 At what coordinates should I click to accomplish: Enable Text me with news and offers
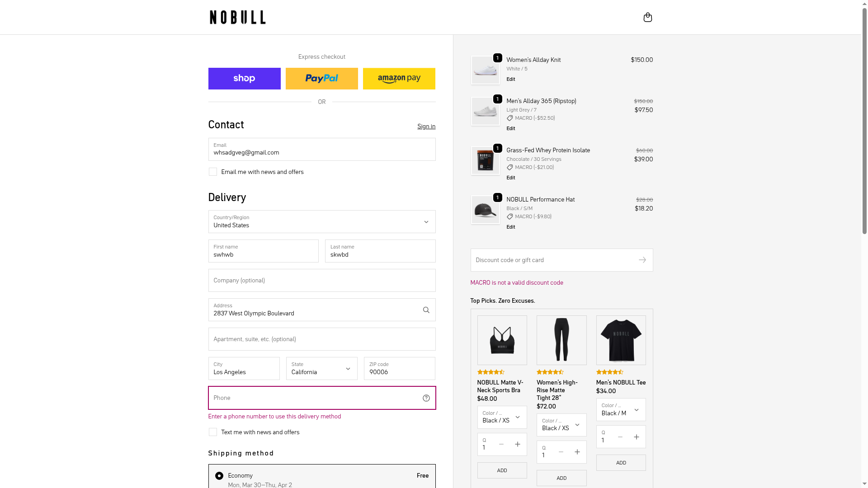(213, 432)
